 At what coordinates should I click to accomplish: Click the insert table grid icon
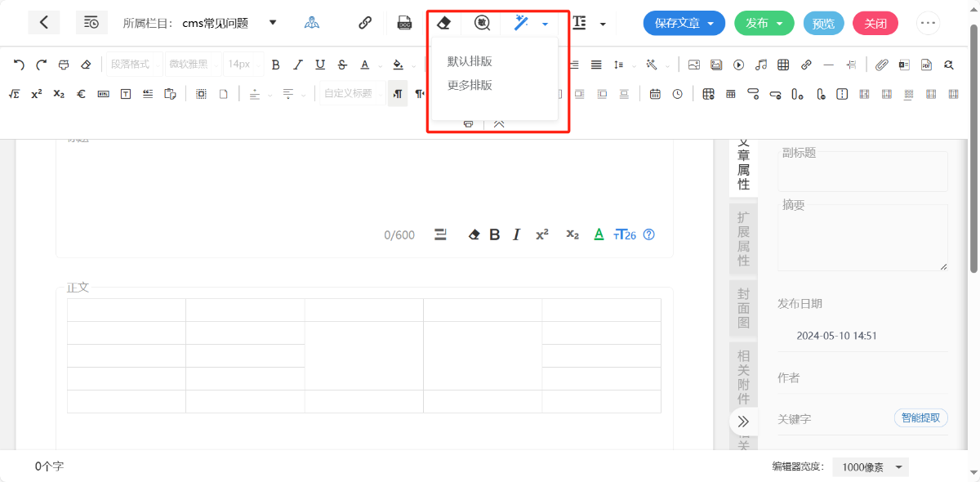[x=783, y=65]
